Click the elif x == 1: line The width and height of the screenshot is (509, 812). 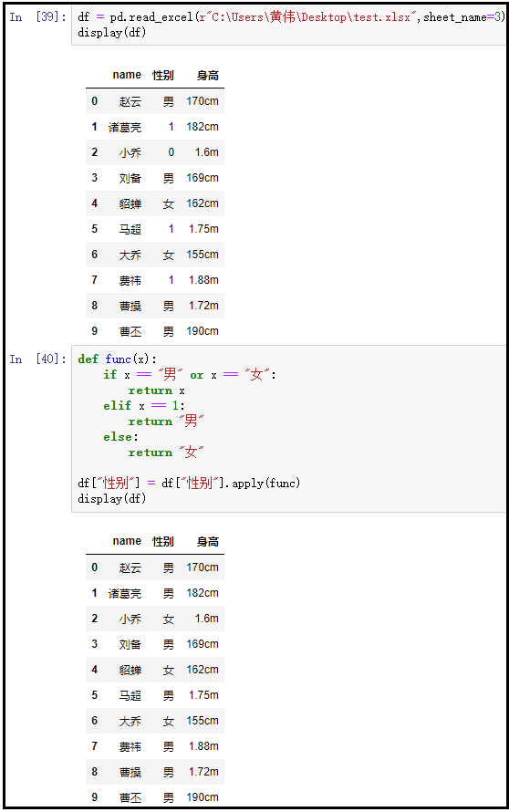click(x=144, y=405)
